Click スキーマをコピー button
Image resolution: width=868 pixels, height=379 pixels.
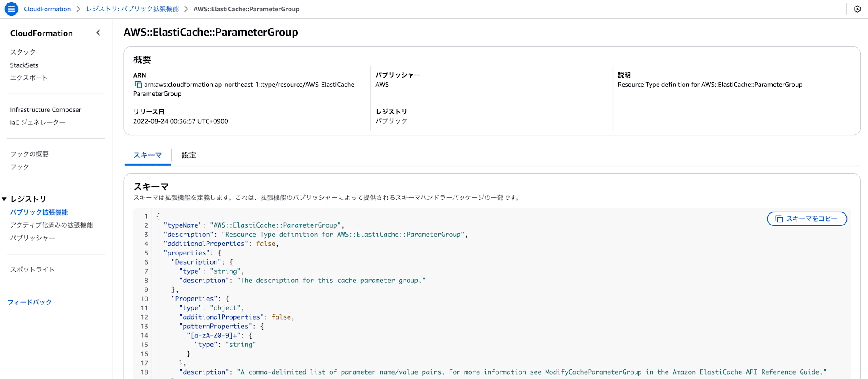click(x=807, y=219)
